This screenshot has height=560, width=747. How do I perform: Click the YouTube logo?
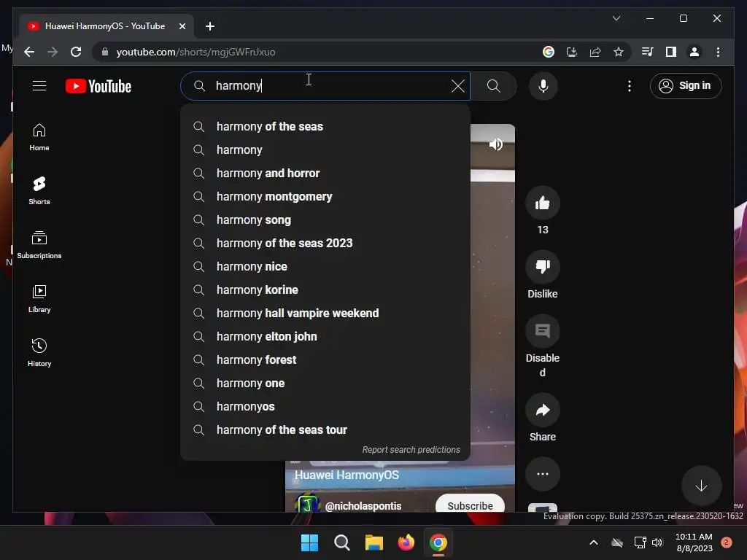click(x=98, y=86)
